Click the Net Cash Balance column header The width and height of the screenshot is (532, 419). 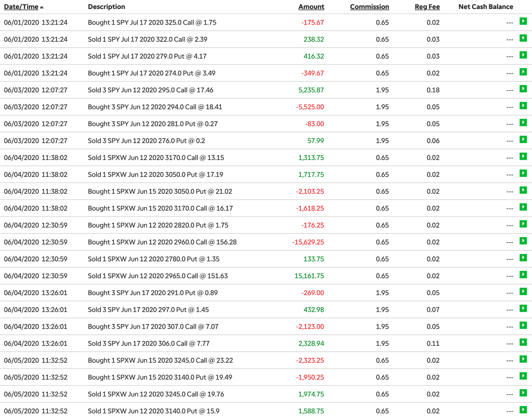(486, 7)
